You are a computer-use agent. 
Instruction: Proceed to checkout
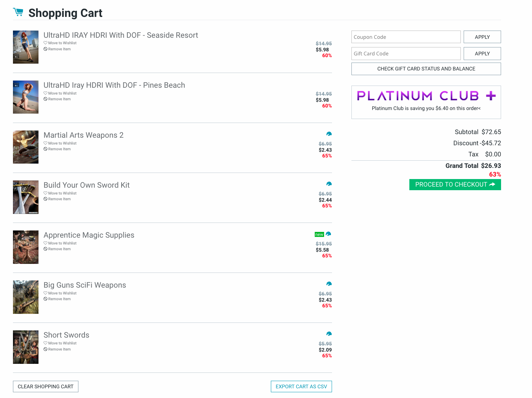[455, 184]
